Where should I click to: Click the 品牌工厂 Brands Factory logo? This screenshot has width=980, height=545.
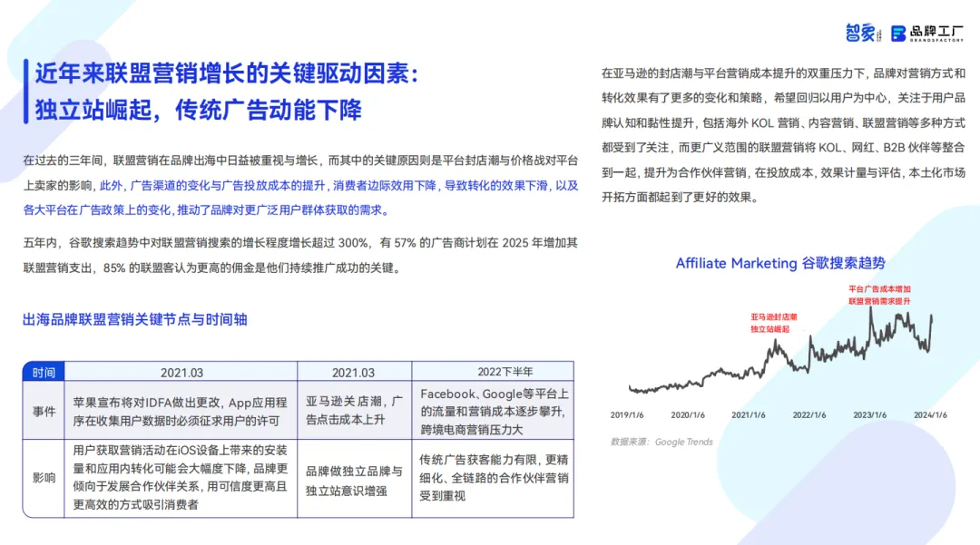(927, 33)
